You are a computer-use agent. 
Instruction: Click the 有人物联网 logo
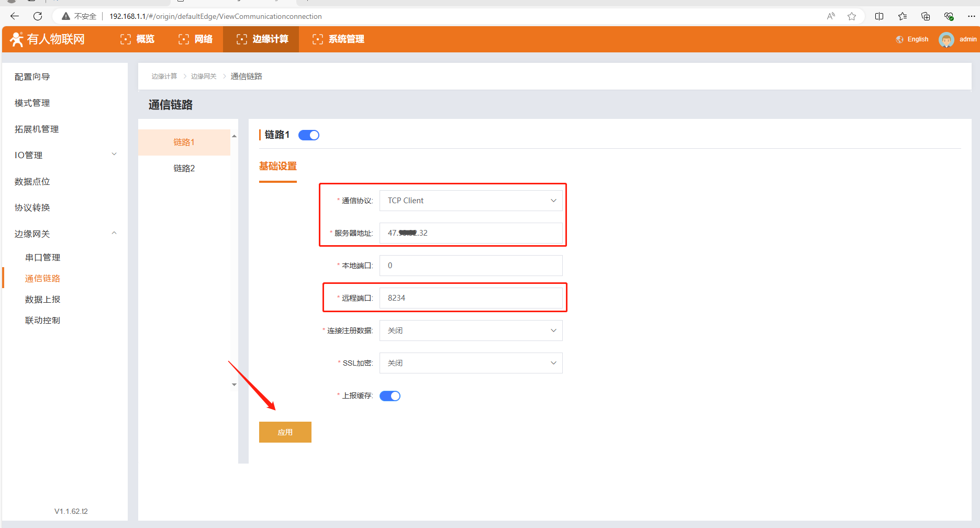(x=47, y=39)
